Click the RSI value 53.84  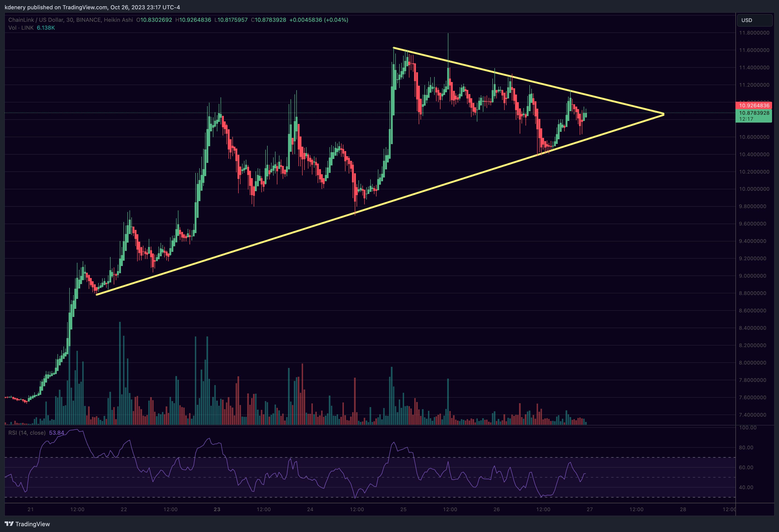(x=56, y=433)
